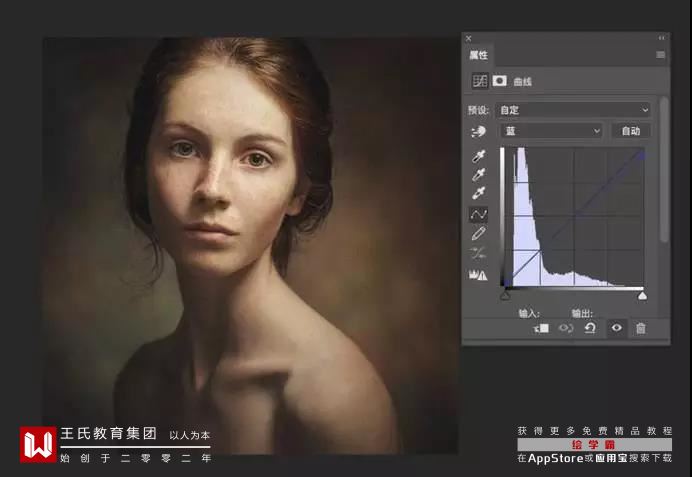
Task: Choose the pencil draw-curve tool
Action: point(479,233)
